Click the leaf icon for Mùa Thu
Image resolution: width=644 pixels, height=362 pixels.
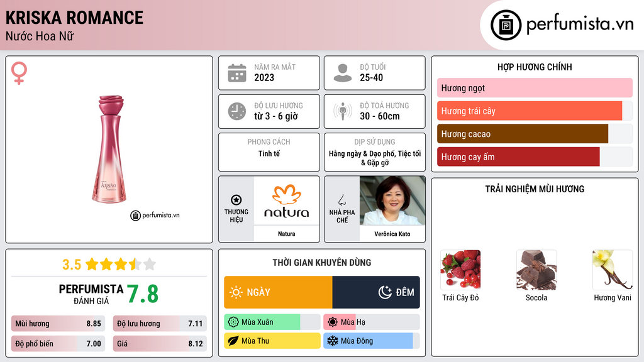(233, 341)
